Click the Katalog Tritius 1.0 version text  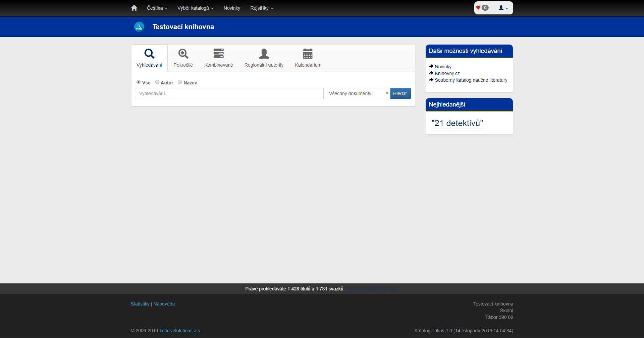pos(464,331)
